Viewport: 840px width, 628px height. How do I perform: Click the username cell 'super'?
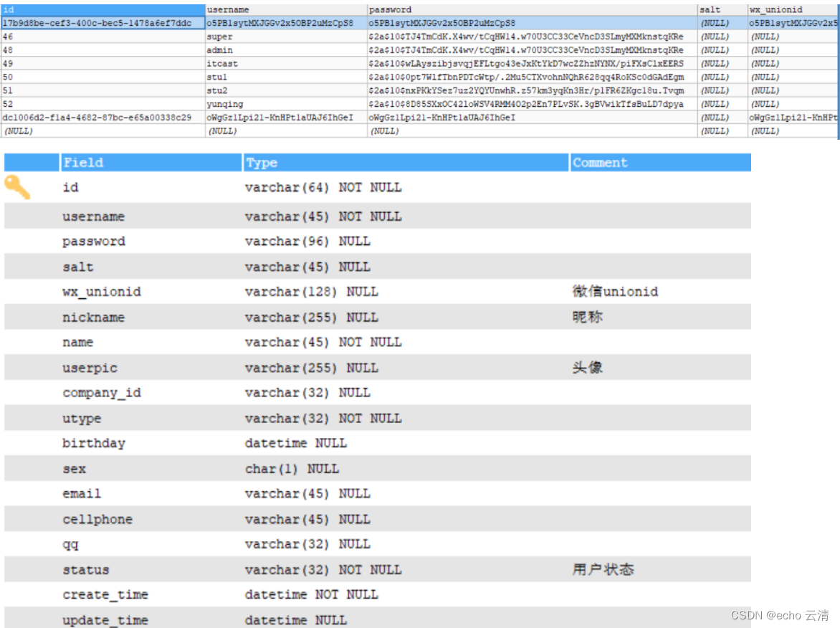coord(287,37)
